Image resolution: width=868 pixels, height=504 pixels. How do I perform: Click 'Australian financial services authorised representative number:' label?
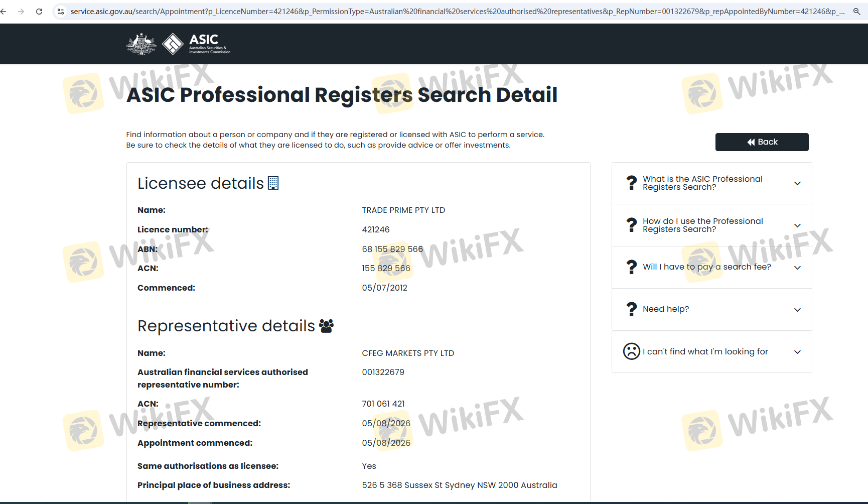click(x=223, y=379)
